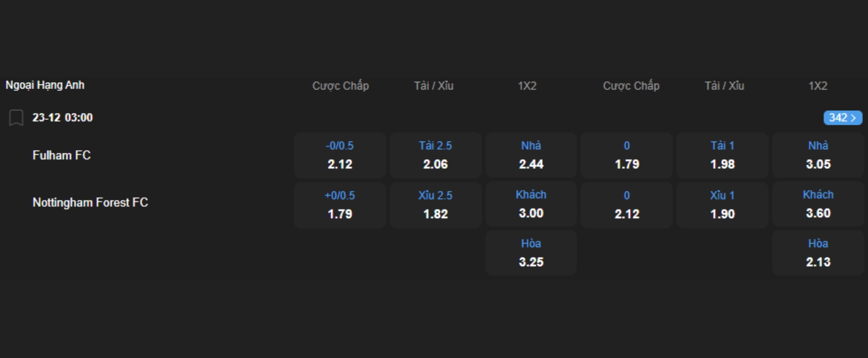The width and height of the screenshot is (868, 358).
Task: Bet Nottingham Forest +0/0.5 at 1.79
Action: [340, 205]
